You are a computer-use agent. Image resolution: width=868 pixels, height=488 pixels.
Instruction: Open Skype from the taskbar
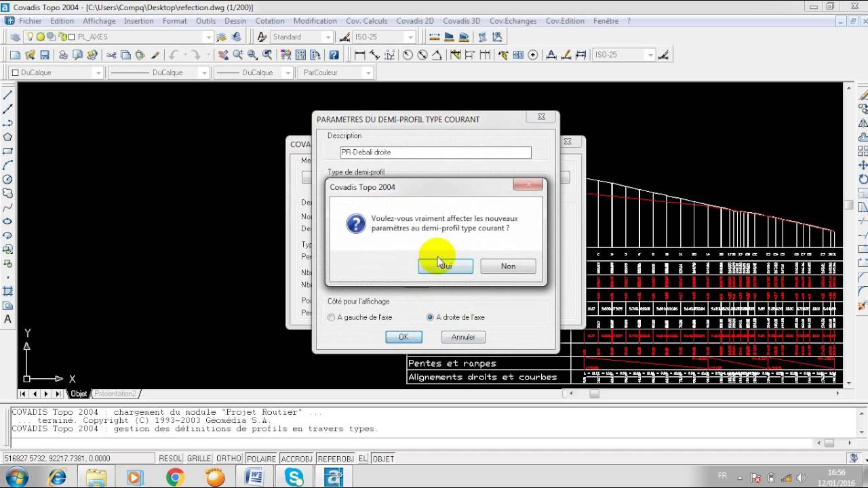click(x=295, y=478)
